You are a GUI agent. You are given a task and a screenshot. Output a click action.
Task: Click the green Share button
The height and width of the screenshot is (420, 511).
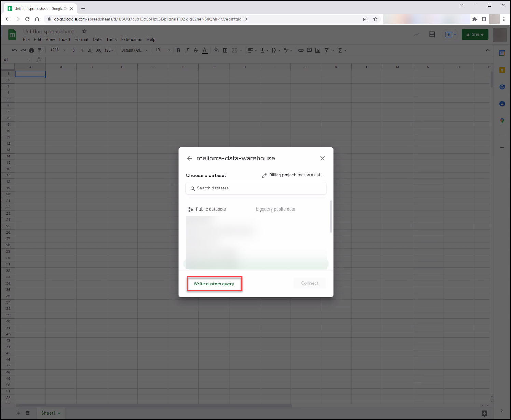[475, 34]
